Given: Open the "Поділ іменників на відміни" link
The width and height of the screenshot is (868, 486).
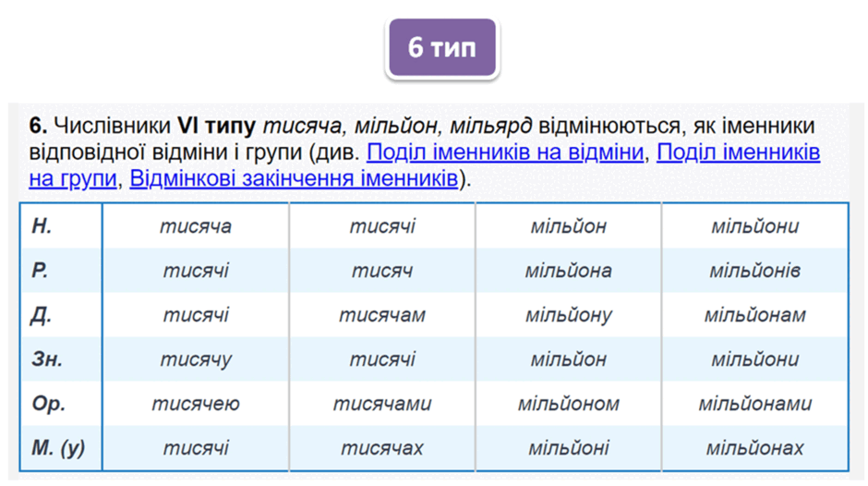Looking at the screenshot, I should [505, 152].
